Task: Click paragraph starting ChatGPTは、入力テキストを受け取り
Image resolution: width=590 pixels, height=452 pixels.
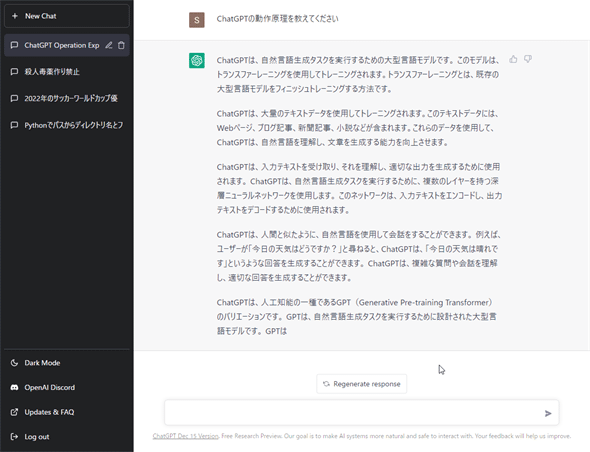Action: click(359, 188)
